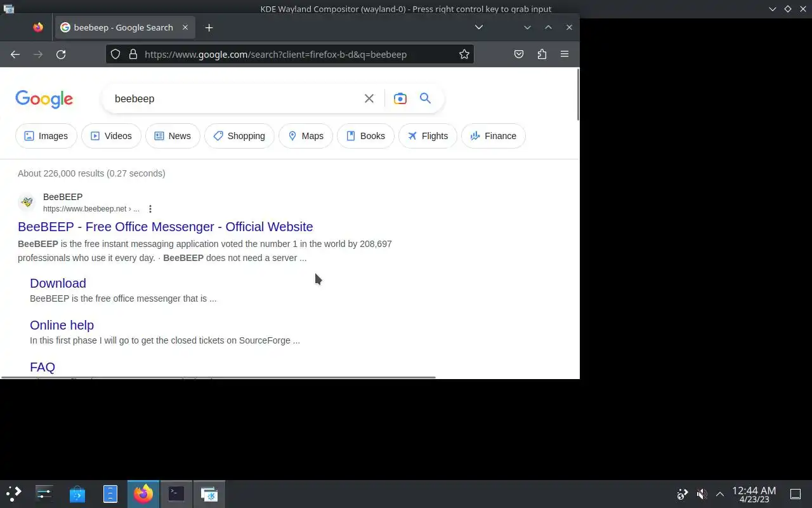Screen dimensions: 812x508
Task: Open the Firefox pinned tab icon
Action: pyautogui.click(x=38, y=27)
